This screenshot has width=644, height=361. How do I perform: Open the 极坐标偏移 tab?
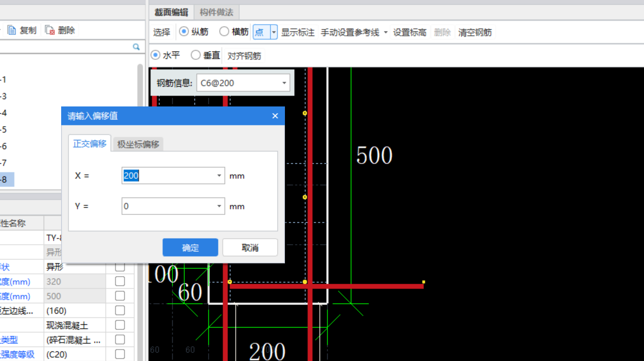[138, 144]
